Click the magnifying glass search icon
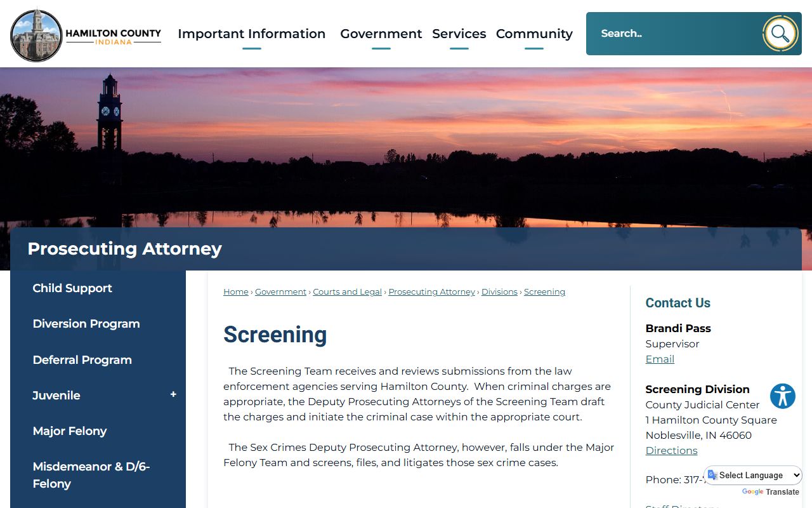This screenshot has width=812, height=508. point(780,34)
